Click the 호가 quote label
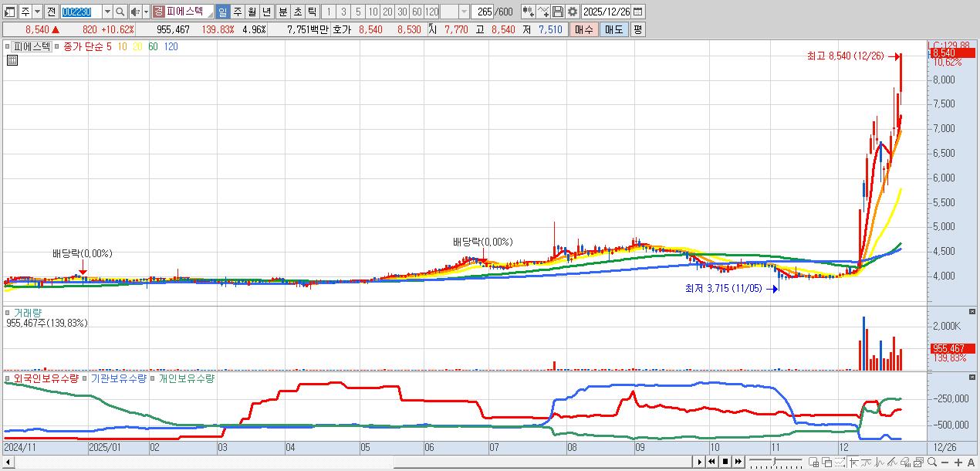The height and width of the screenshot is (471, 980). pyautogui.click(x=342, y=29)
